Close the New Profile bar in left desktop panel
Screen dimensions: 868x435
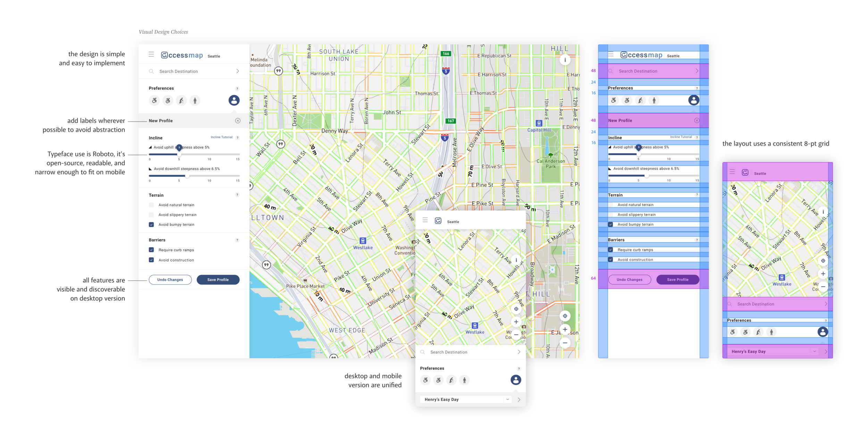(x=238, y=121)
